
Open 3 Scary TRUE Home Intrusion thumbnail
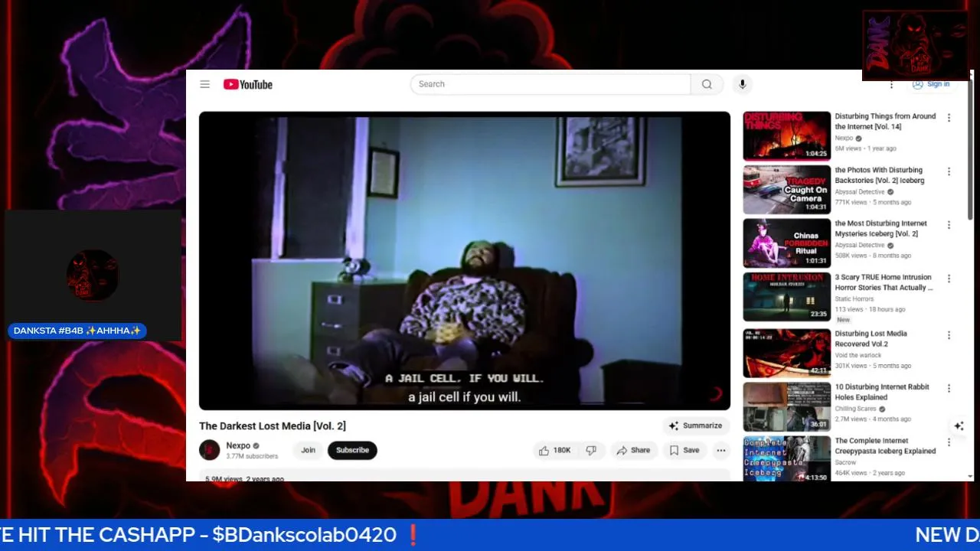787,297
